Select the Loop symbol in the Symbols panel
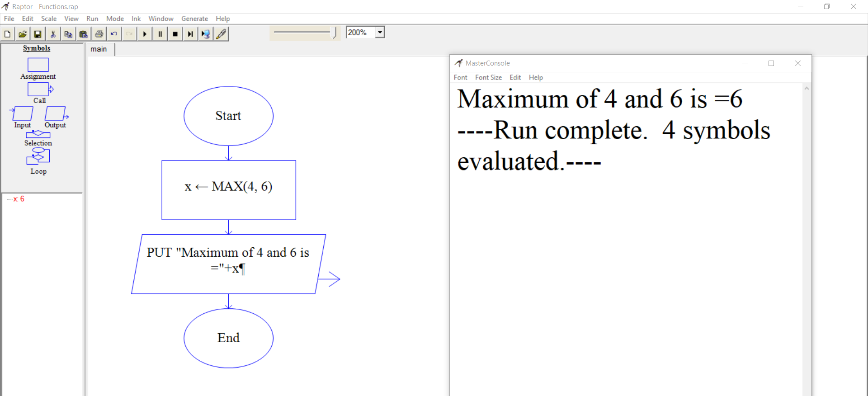This screenshot has height=396, width=868. point(38,156)
